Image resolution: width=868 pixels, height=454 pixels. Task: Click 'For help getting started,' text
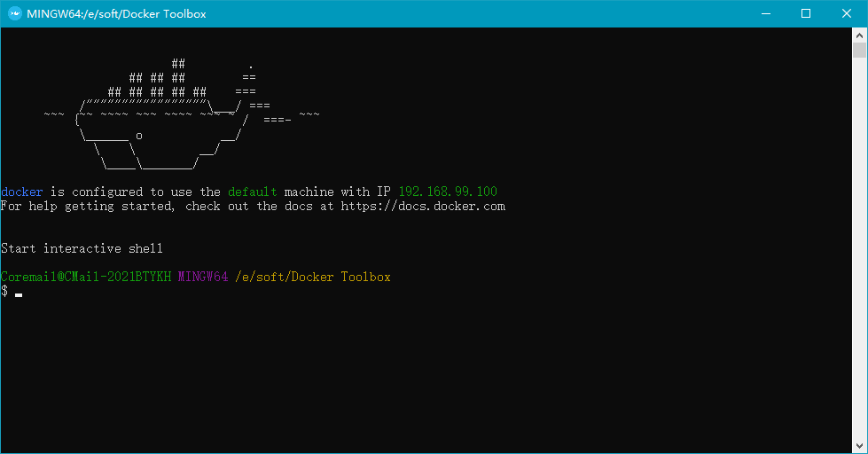pyautogui.click(x=88, y=206)
